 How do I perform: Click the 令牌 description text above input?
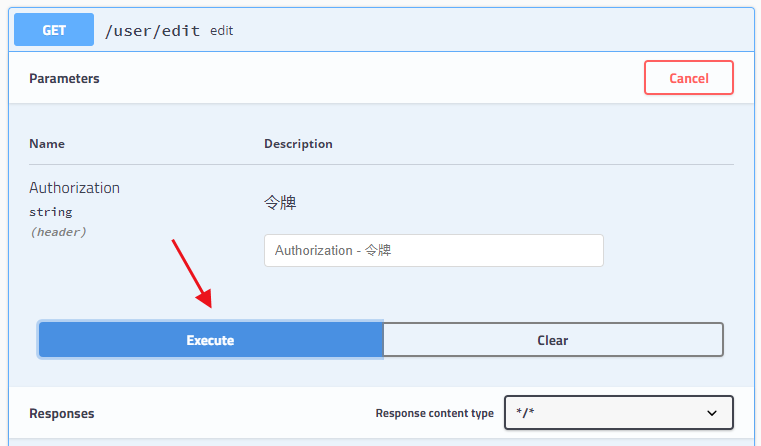(280, 202)
